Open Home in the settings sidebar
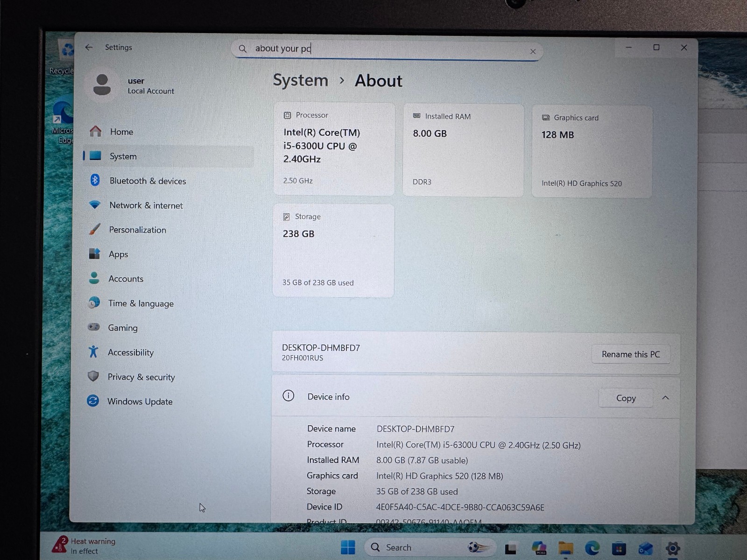Screen dimensions: 747x560 121,132
